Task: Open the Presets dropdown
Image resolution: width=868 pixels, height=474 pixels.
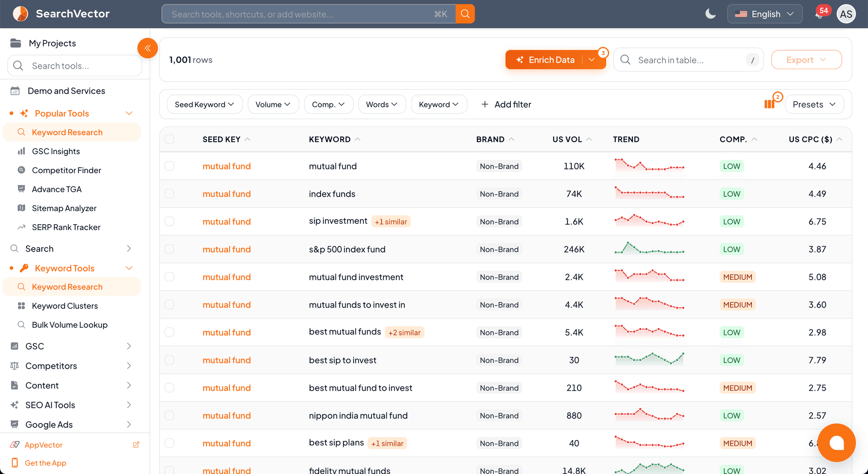Action: tap(815, 104)
